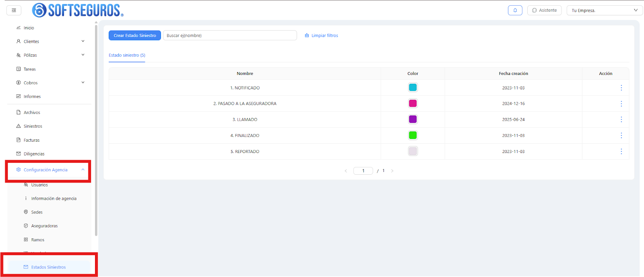Screen dimensions: 644x277
Task: Click date 2025-06-24
Action: coord(513,120)
